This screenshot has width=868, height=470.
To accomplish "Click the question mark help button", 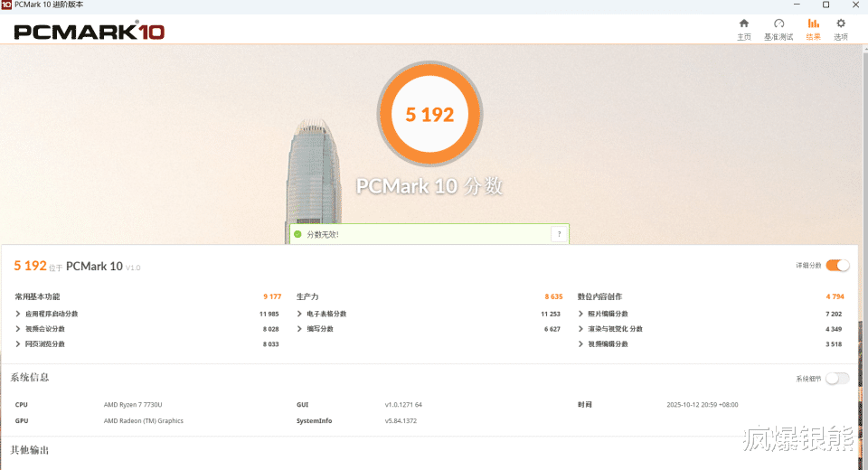I will 559,234.
